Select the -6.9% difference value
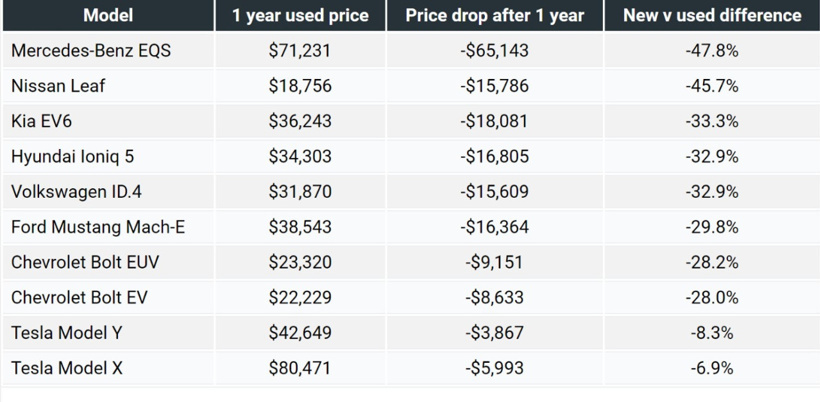 point(712,368)
